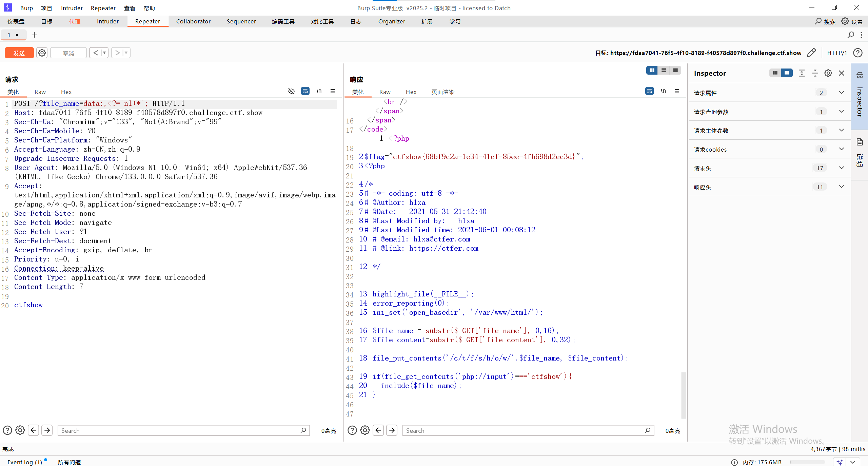This screenshot has width=868, height=466.
Task: Open request settings gear beside Send button
Action: pos(42,53)
